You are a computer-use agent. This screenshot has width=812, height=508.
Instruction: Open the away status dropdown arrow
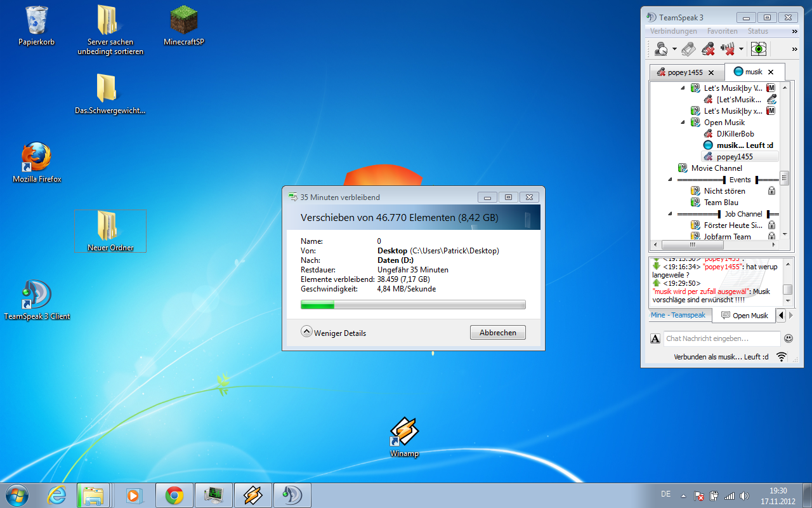[x=674, y=49]
